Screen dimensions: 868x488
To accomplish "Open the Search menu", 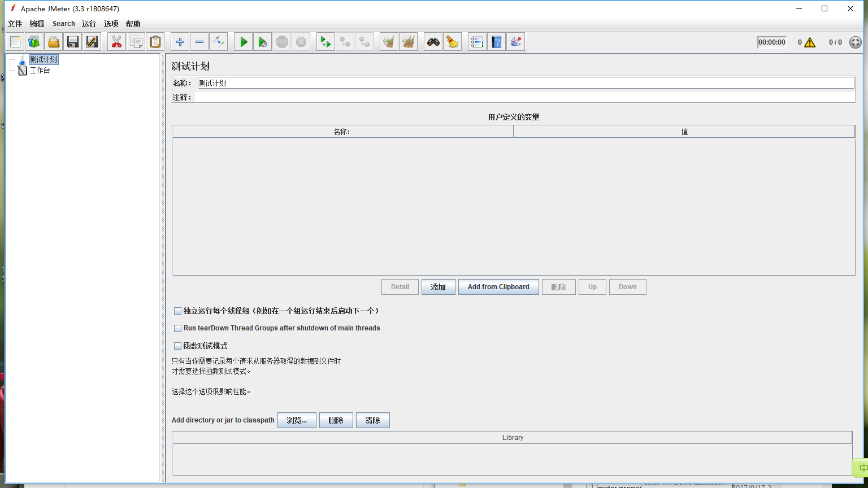I will pos(64,24).
